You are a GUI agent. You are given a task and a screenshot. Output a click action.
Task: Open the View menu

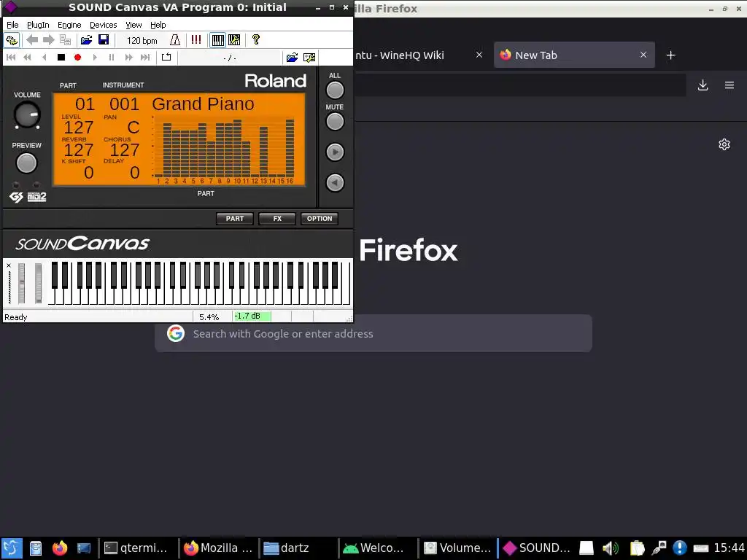coord(133,25)
